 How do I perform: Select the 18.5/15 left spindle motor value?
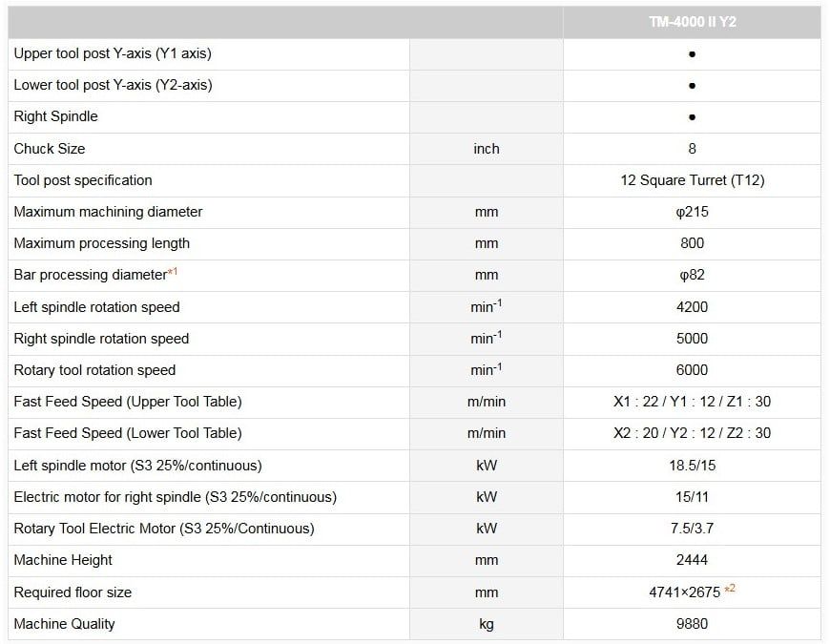[x=692, y=466]
